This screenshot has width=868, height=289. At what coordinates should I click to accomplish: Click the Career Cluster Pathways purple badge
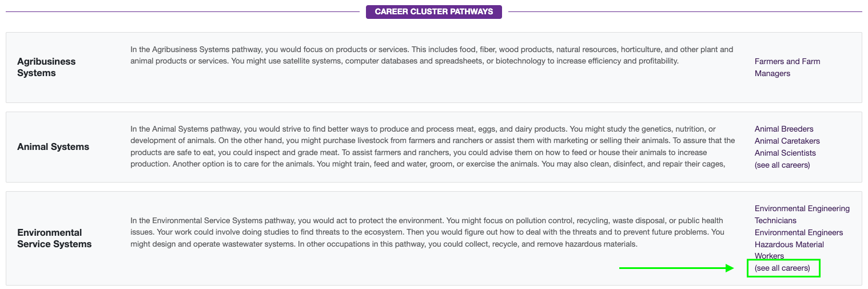click(x=434, y=11)
